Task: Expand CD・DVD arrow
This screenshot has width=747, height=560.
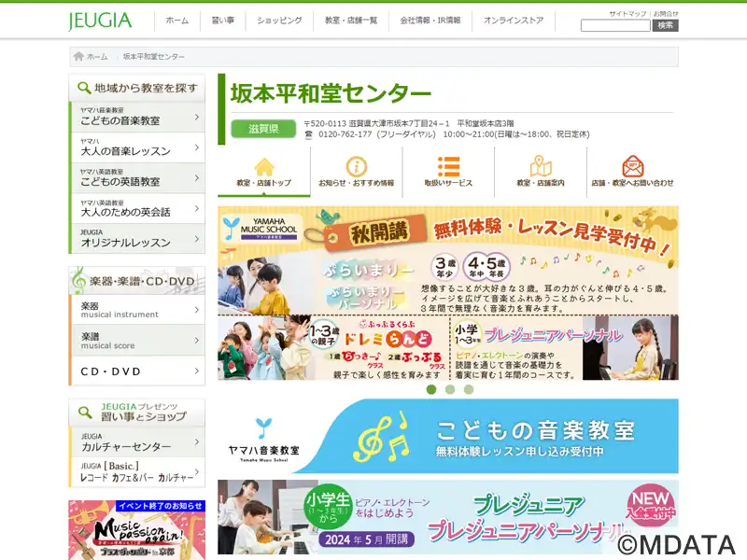Action: tap(197, 371)
